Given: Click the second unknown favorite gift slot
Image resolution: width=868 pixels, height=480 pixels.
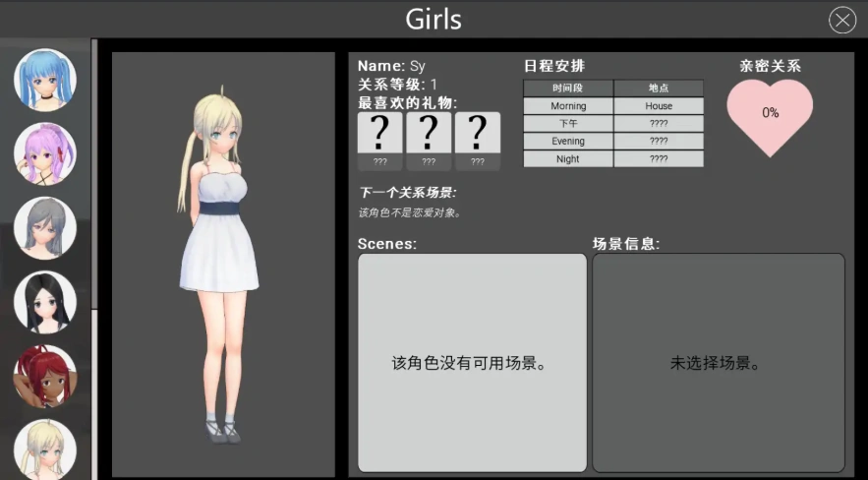Looking at the screenshot, I should coord(429,133).
